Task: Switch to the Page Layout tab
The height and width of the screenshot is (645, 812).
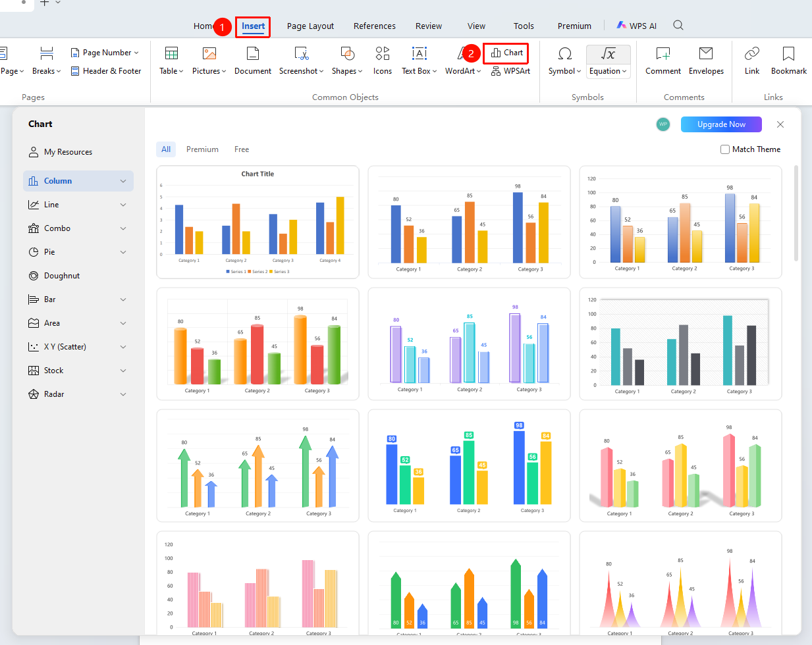Action: point(310,26)
